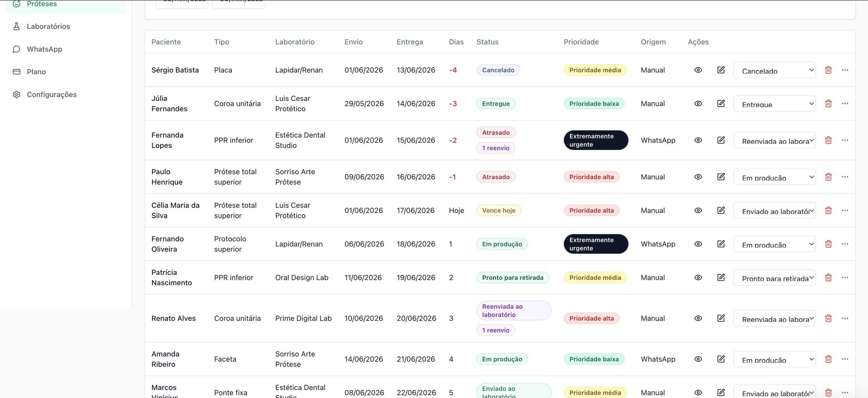Click the Pronto para retirada status badge

(x=512, y=277)
